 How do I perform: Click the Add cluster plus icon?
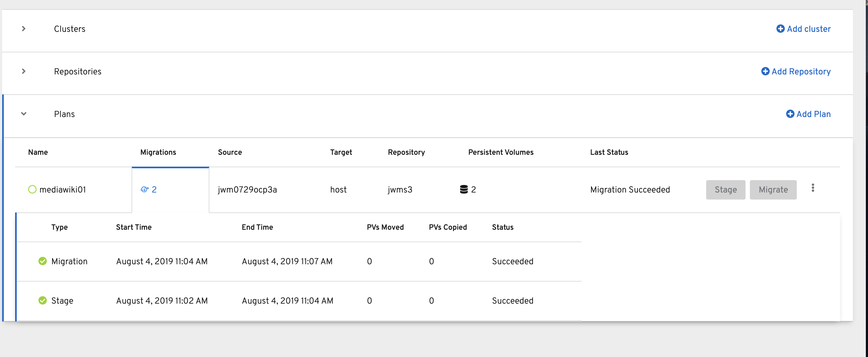tap(781, 29)
